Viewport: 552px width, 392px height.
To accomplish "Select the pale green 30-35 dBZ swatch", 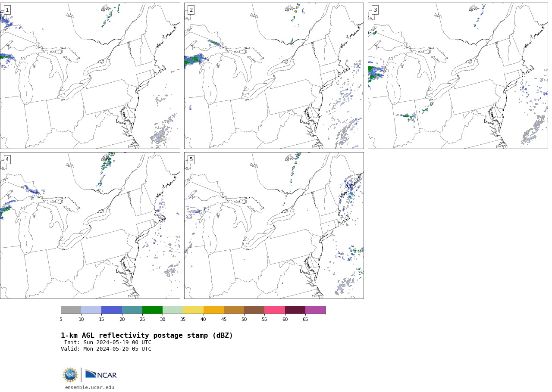I will [172, 310].
